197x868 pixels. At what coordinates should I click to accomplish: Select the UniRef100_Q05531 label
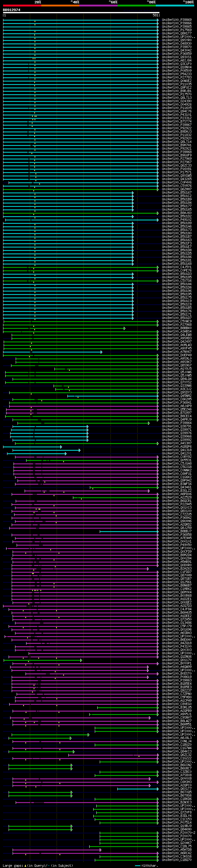pyautogui.click(x=177, y=460)
